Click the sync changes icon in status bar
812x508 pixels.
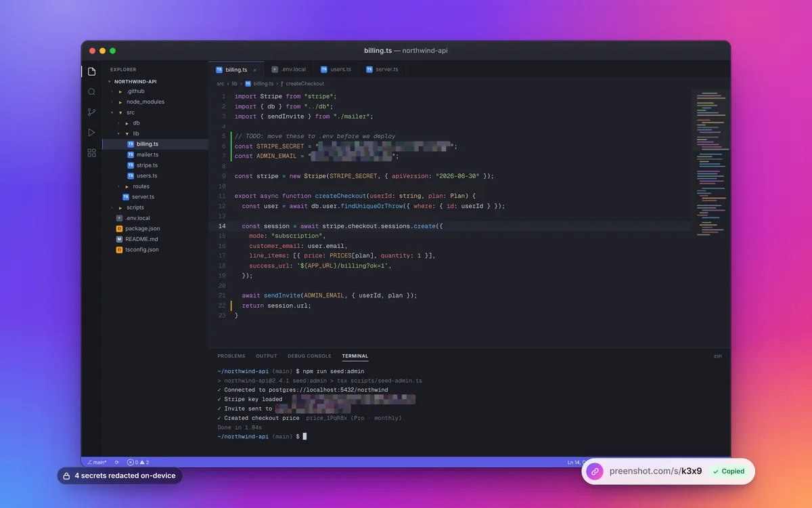point(117,462)
